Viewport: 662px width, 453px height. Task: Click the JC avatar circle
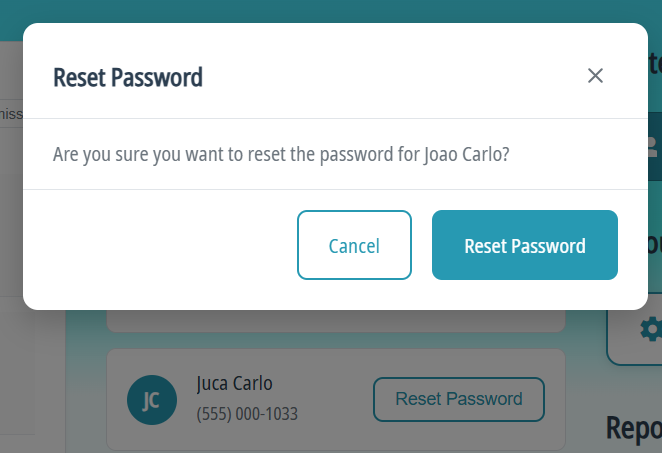[x=151, y=400]
